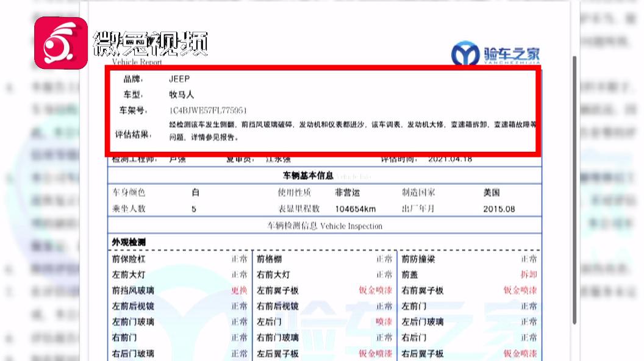
Task: Select the usage value "非营运"
Action: 348,192
